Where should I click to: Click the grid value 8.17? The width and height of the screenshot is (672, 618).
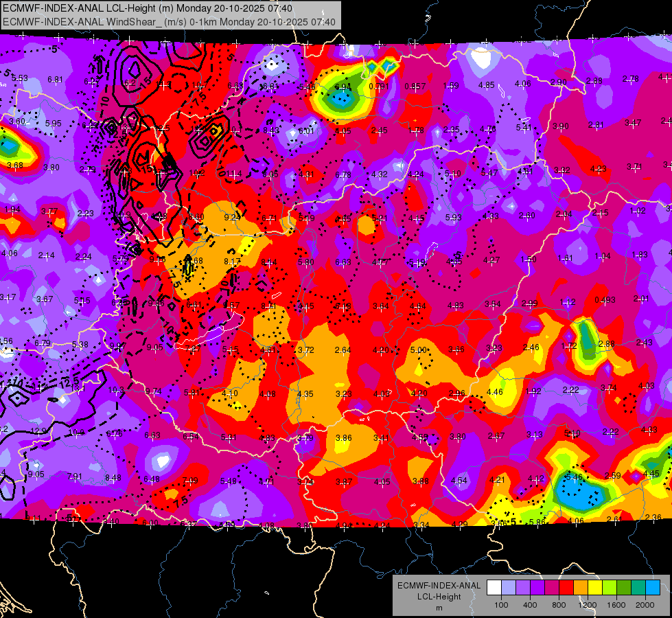(232, 262)
